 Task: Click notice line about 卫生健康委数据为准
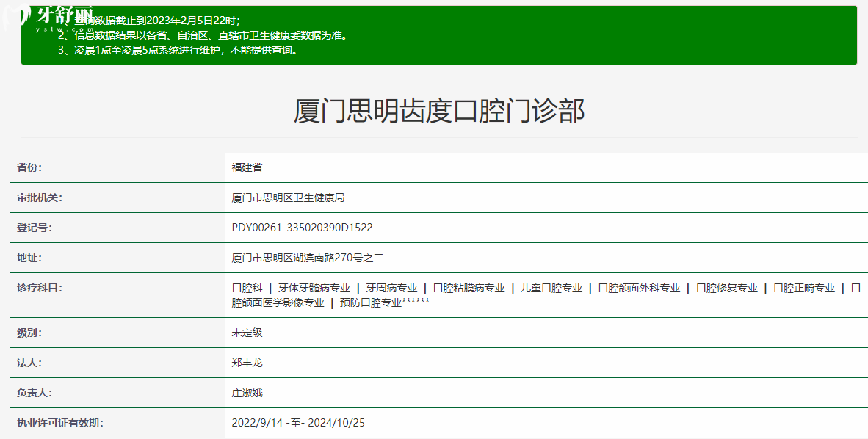203,35
